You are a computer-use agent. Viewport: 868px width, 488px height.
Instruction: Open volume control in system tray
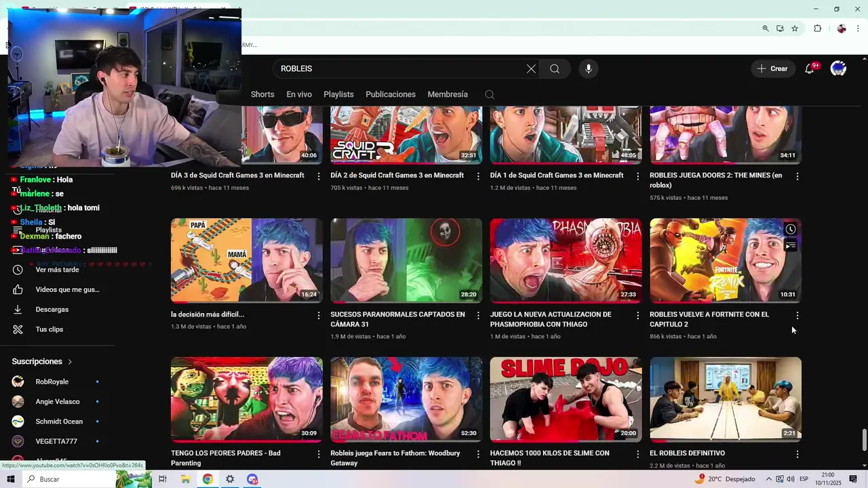(791, 479)
